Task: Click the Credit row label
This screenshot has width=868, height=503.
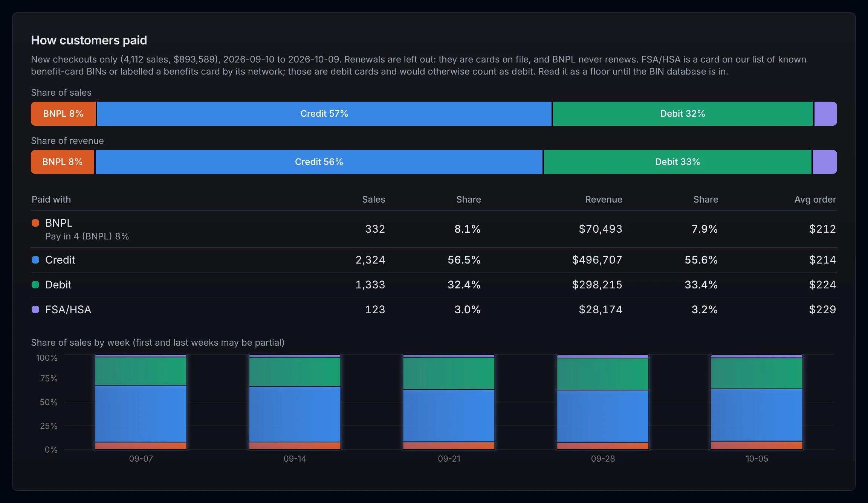Action: click(x=60, y=260)
